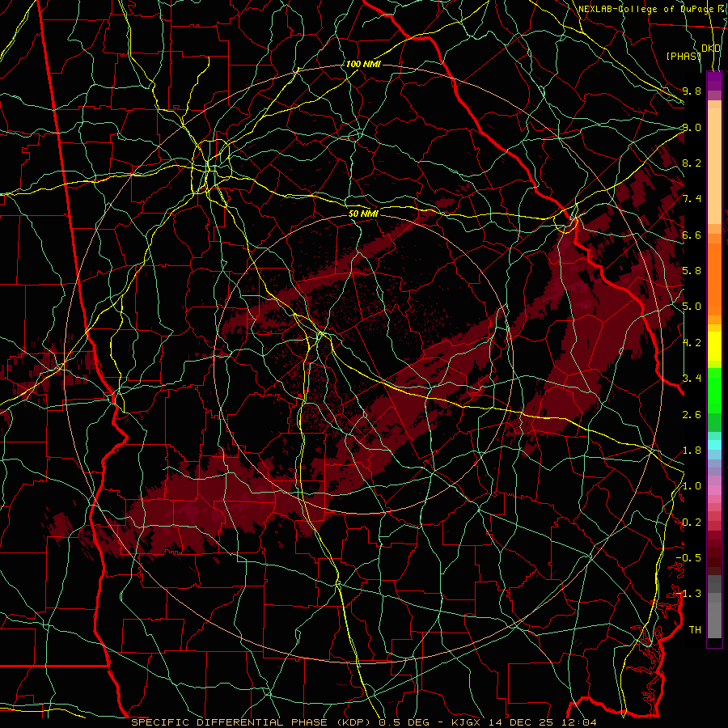Click the DKD product code label
Viewport: 728px width, 728px height.
pyautogui.click(x=711, y=49)
